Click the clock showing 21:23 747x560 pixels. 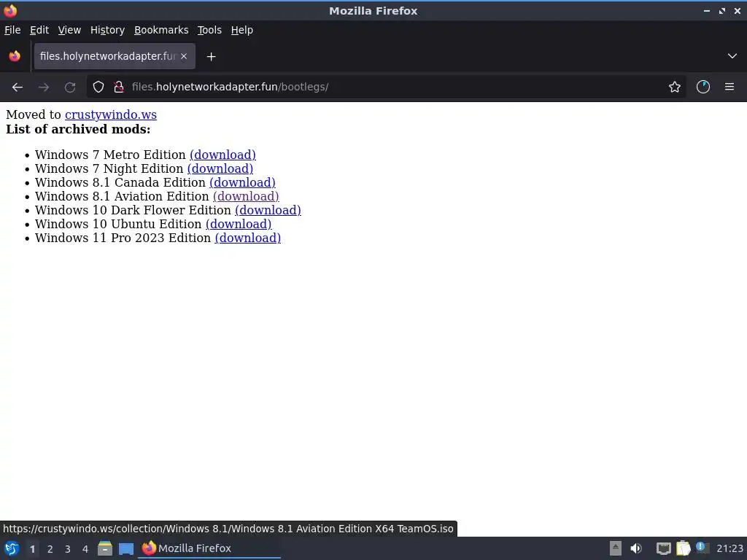(x=729, y=548)
